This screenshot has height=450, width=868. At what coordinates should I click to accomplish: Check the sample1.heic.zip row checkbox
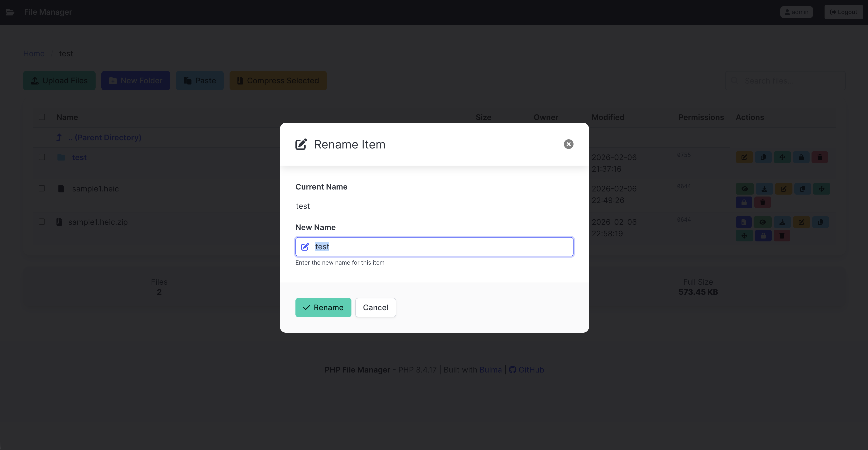point(42,222)
